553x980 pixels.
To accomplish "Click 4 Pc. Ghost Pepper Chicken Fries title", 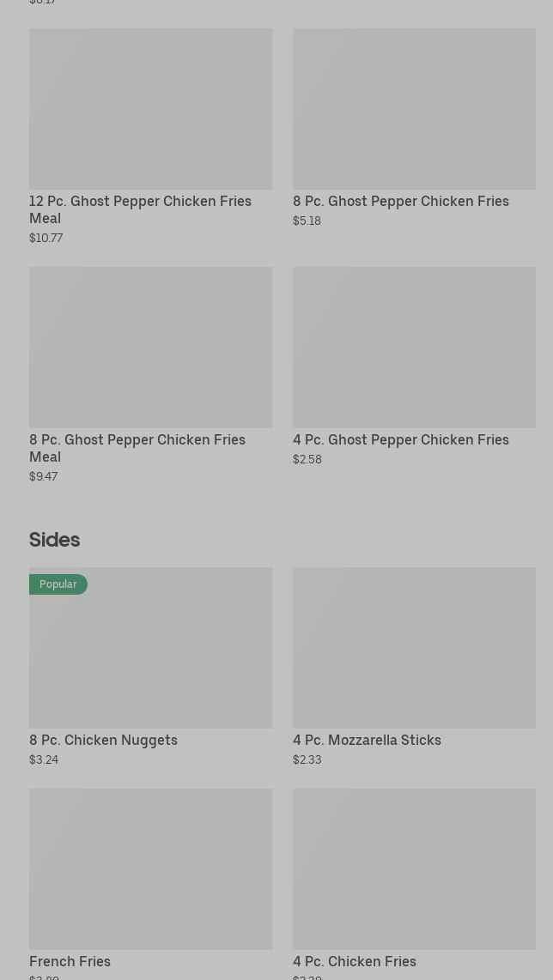I will pos(400,439).
